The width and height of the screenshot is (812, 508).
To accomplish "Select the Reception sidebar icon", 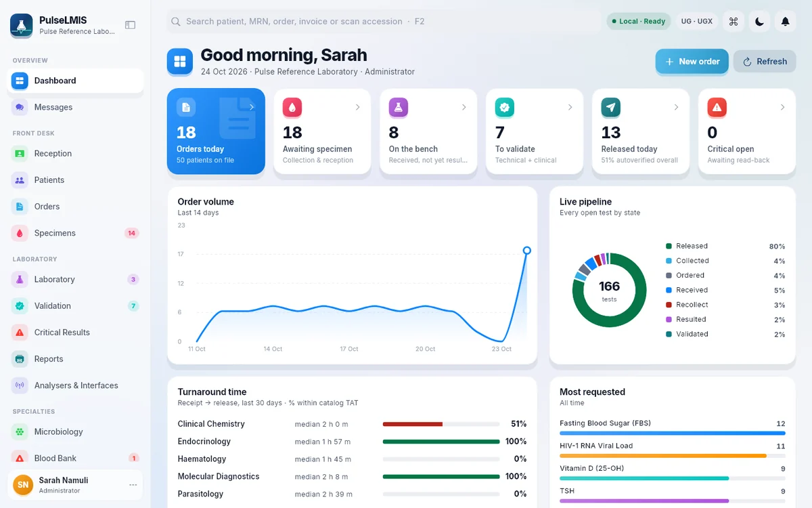I will [x=20, y=154].
